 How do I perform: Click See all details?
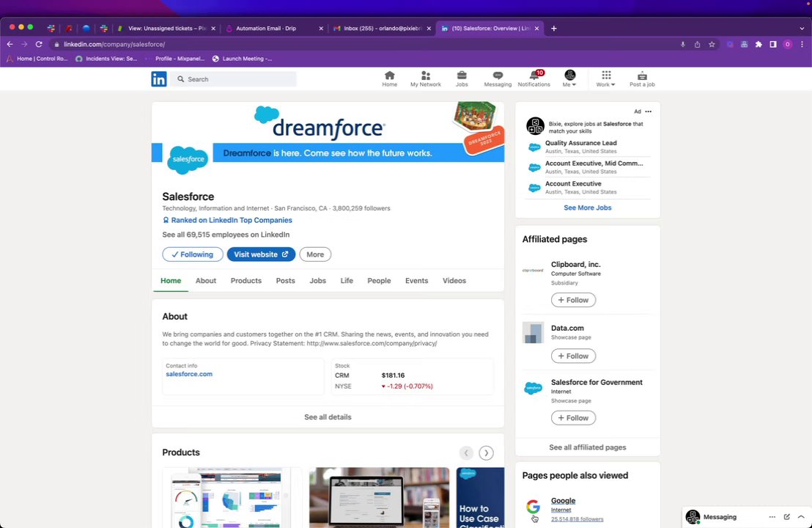tap(328, 417)
